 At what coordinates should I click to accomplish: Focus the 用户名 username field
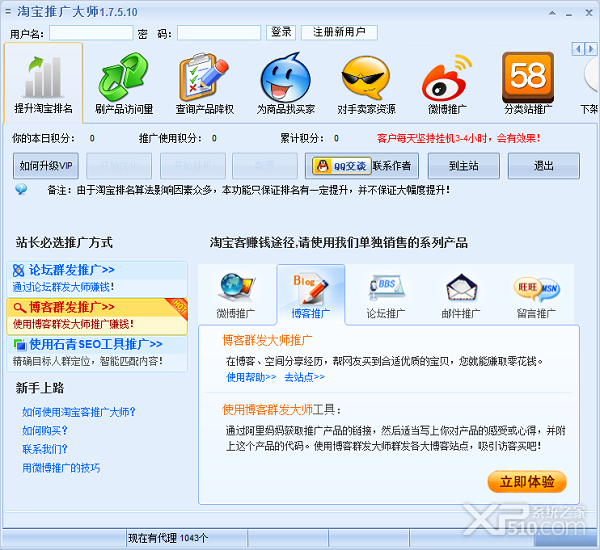point(91,33)
